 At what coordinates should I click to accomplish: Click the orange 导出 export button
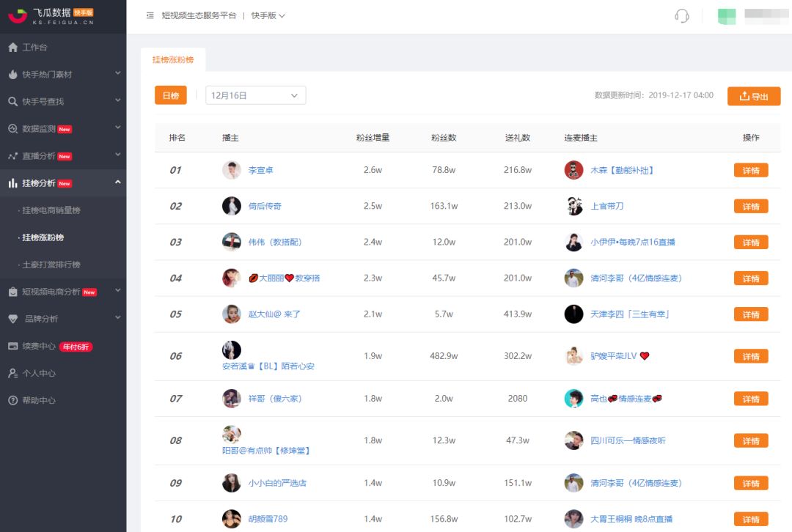pos(754,96)
